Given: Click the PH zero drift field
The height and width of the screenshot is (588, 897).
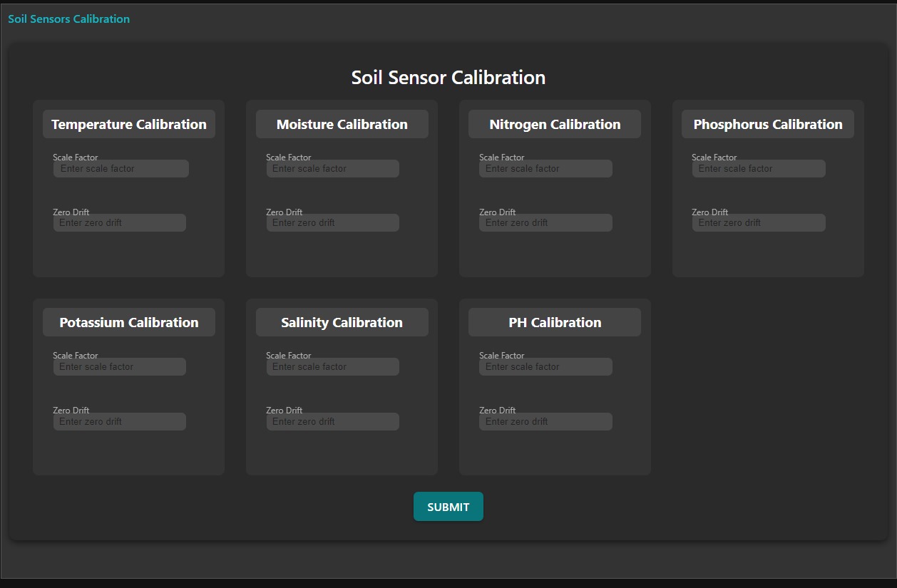Looking at the screenshot, I should [x=545, y=421].
